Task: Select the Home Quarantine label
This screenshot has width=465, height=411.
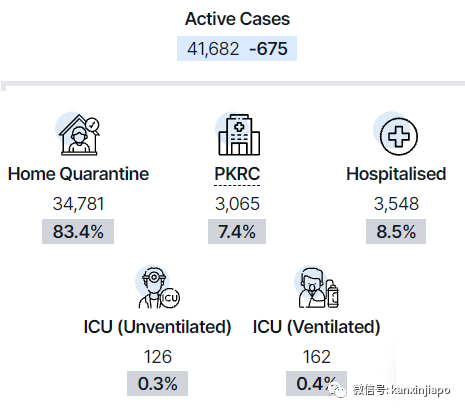Action: tap(78, 174)
